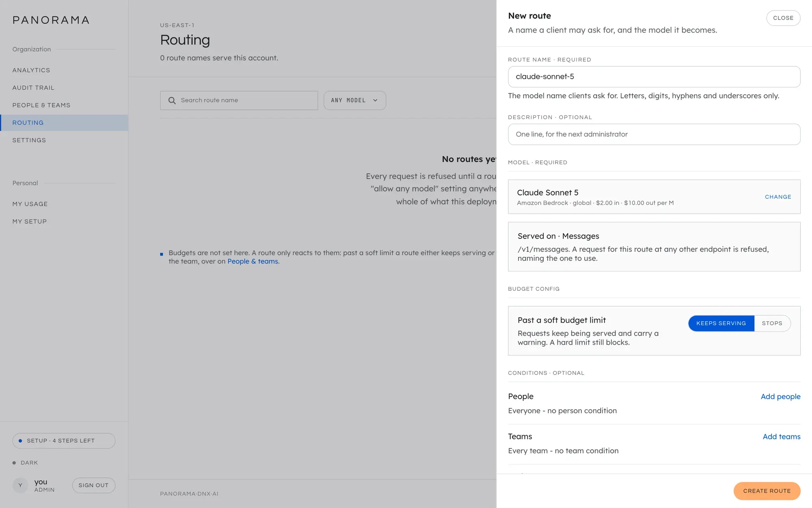
Task: Click 'PANORAMA·DNX·AI' footer text
Action: point(189,494)
